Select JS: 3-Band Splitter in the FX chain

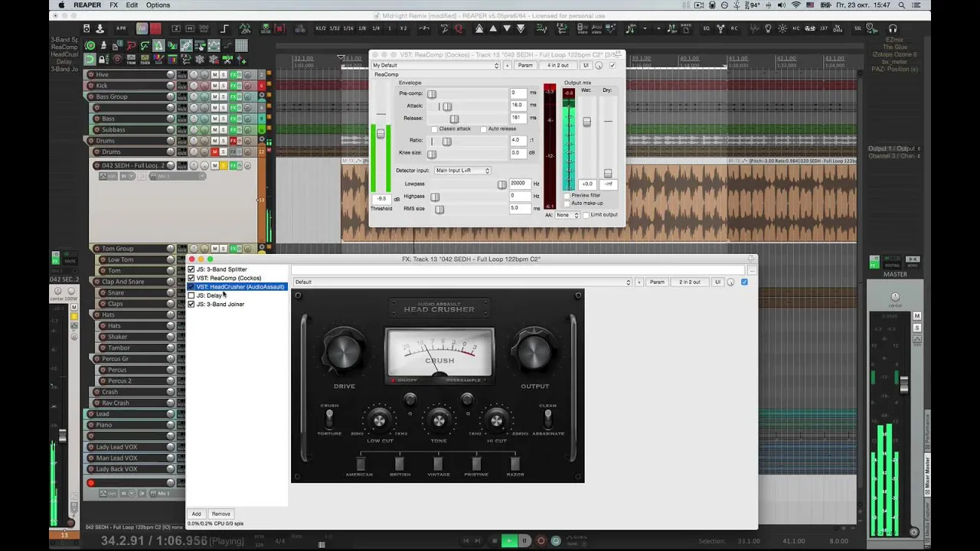click(x=221, y=269)
